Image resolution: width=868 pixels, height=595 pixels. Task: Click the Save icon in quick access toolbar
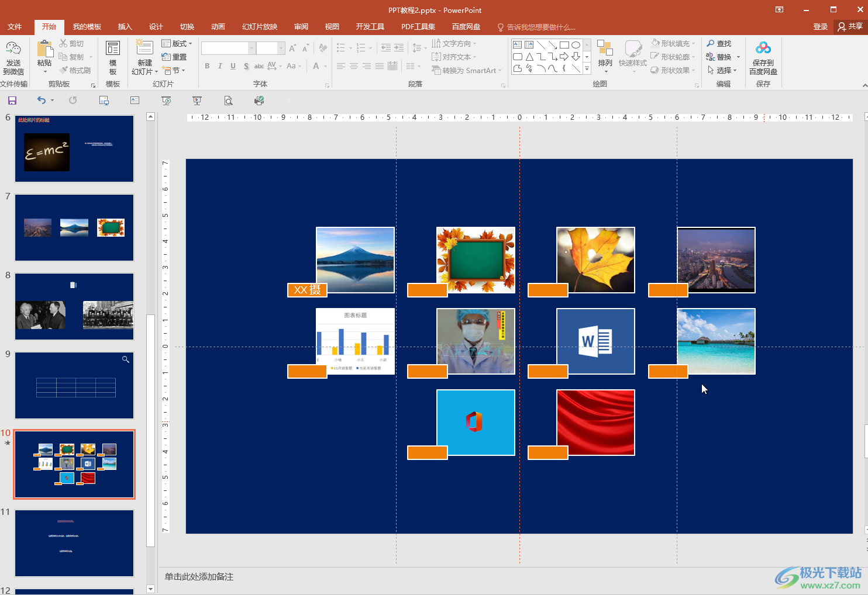12,101
